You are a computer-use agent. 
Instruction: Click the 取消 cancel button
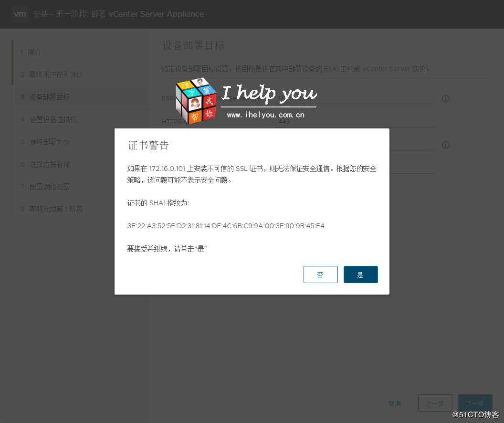[x=395, y=403]
